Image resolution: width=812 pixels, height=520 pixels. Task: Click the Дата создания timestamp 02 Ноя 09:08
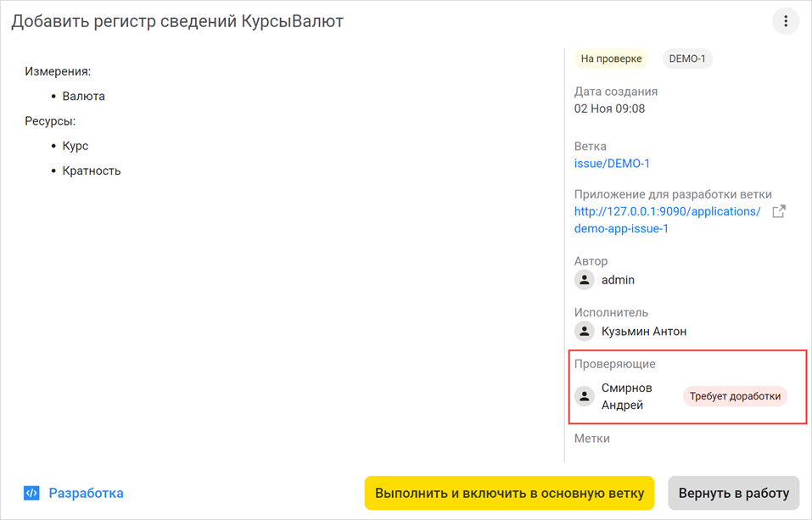608,108
